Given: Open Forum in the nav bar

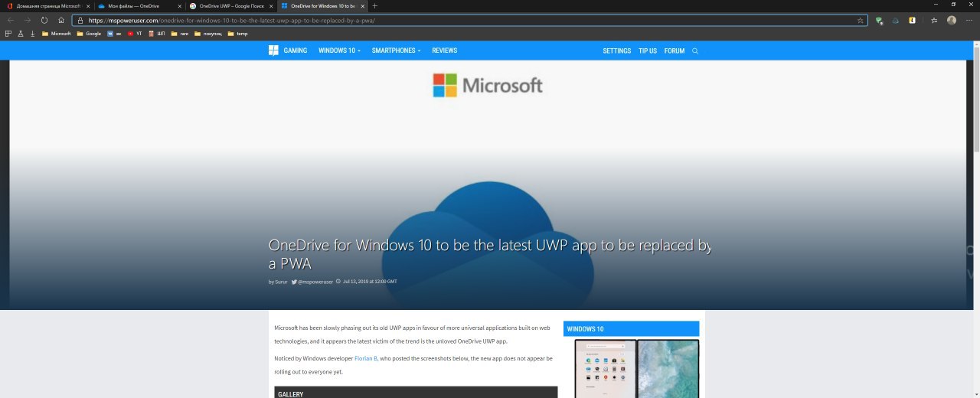Looking at the screenshot, I should [675, 51].
